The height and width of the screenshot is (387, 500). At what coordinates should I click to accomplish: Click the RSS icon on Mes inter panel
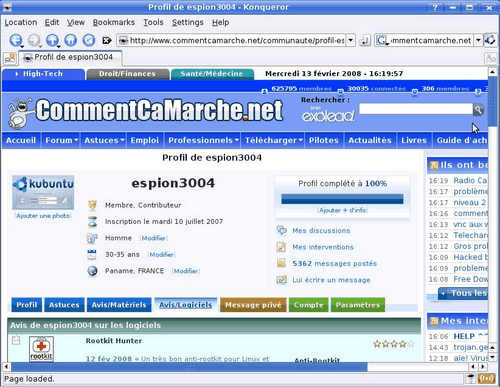[x=434, y=321]
